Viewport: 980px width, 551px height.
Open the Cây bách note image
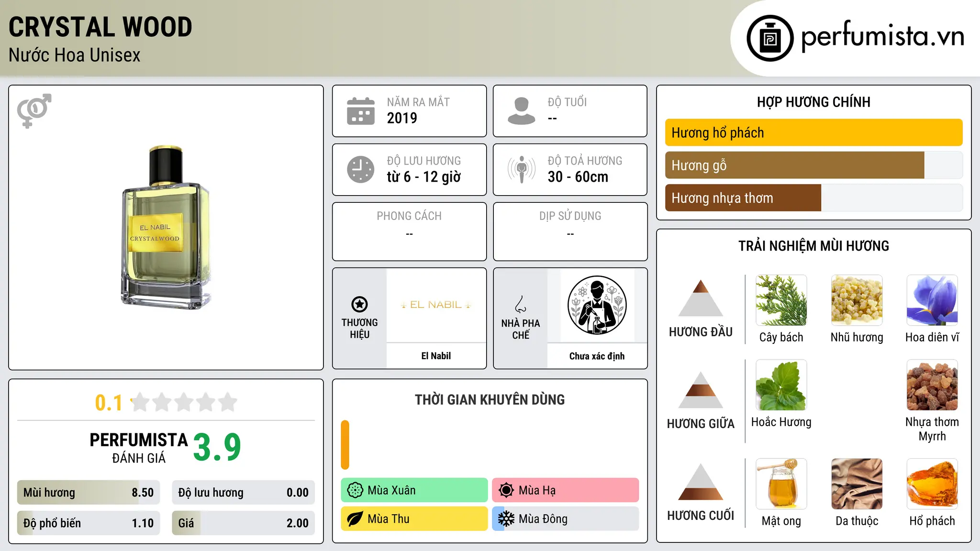781,300
